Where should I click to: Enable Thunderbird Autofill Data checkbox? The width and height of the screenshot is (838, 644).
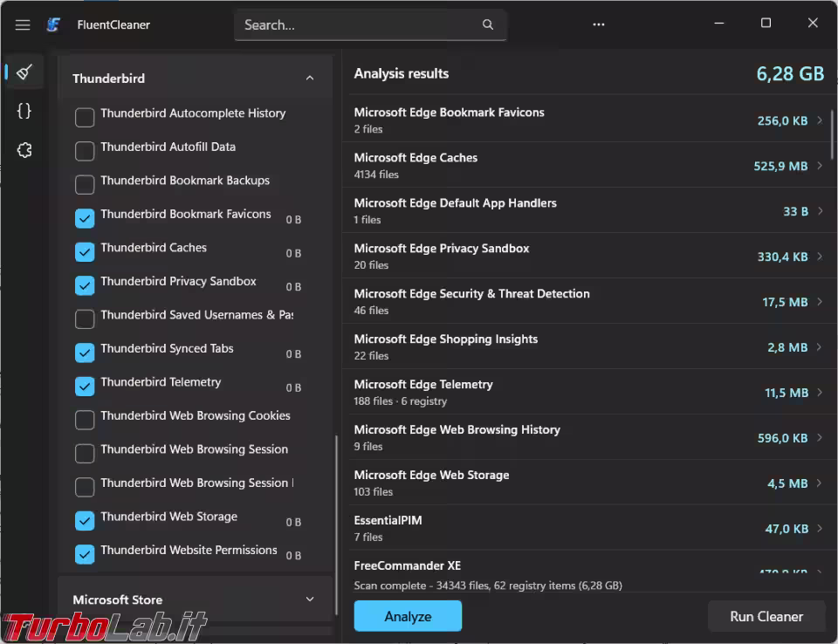[85, 151]
